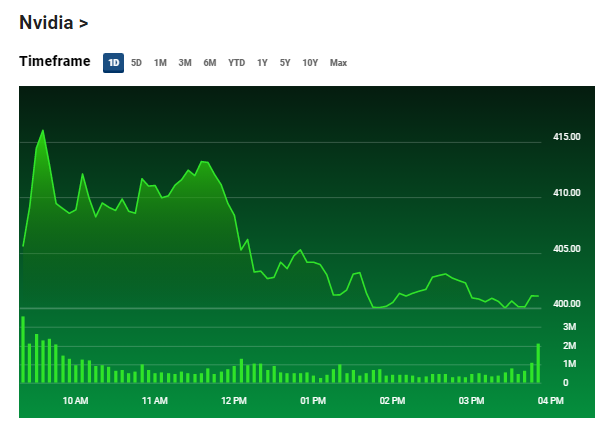This screenshot has height=437, width=611.
Task: Click the price line's highest peak
Action: coord(42,130)
